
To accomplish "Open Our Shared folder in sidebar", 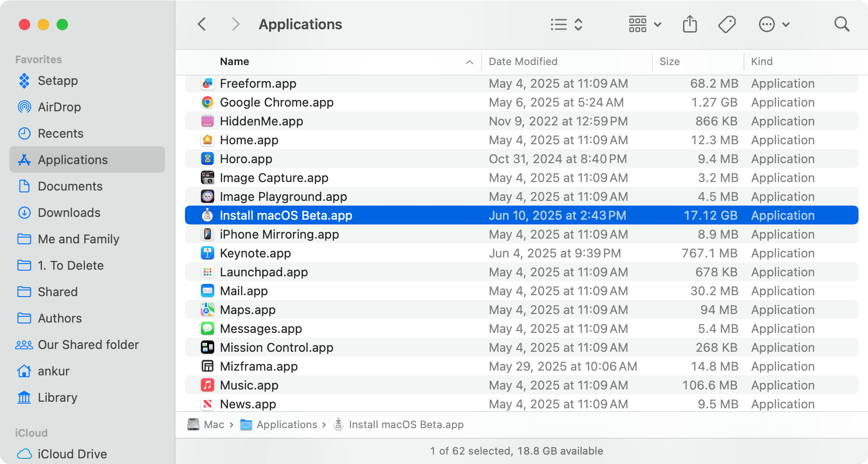I will (87, 345).
